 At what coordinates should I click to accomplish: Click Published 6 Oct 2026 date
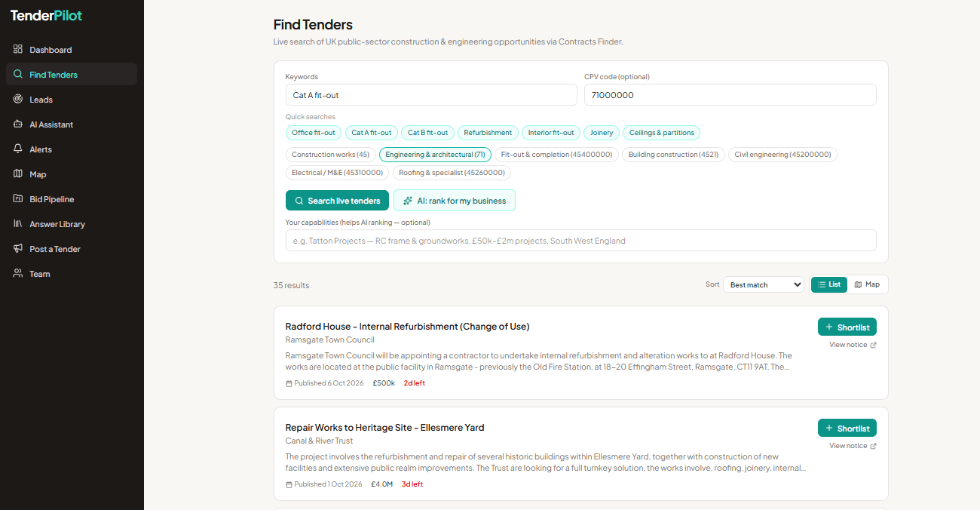click(x=325, y=383)
